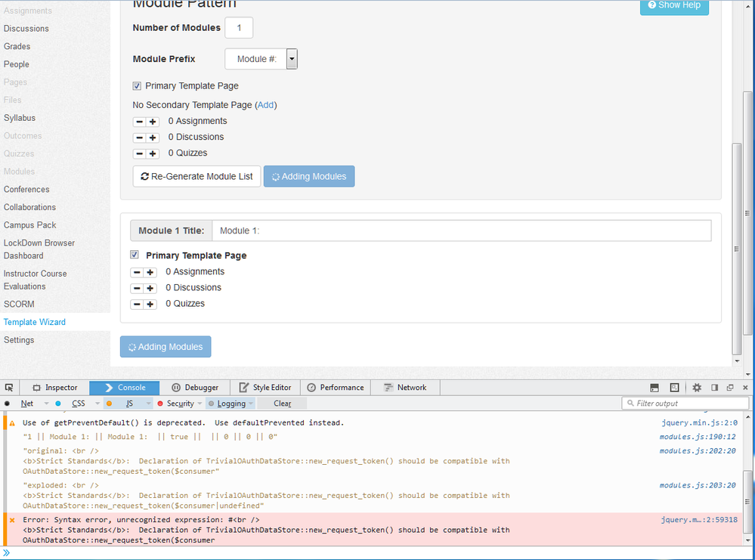Screen dimensions: 755x560
Task: Toggle Primary Template Page checkbox for Module 1
Action: tap(135, 255)
